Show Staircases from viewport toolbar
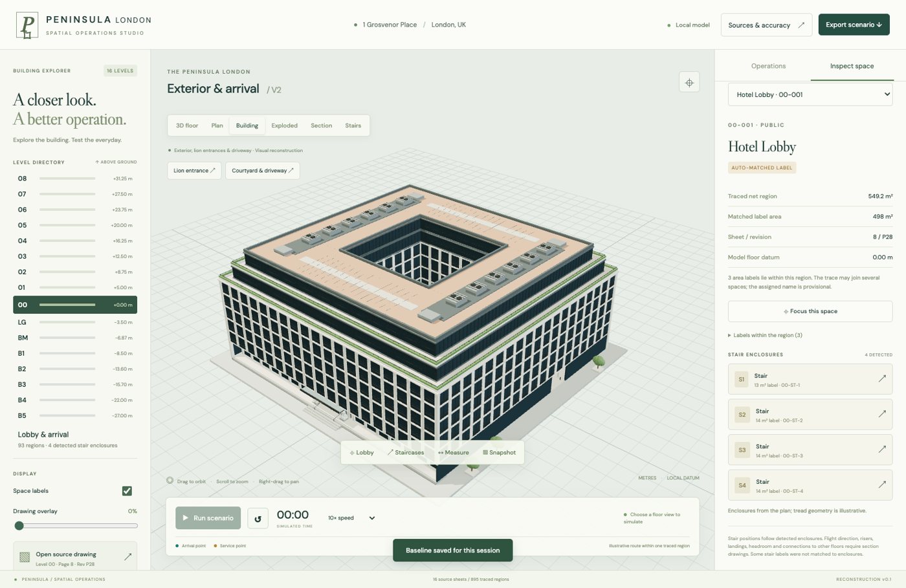Screen dimensions: 906x588 [x=406, y=453]
